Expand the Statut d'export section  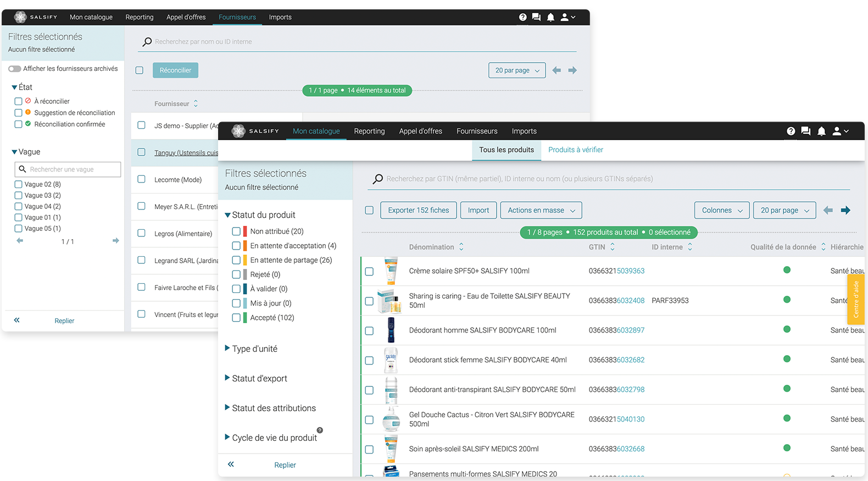click(x=227, y=378)
